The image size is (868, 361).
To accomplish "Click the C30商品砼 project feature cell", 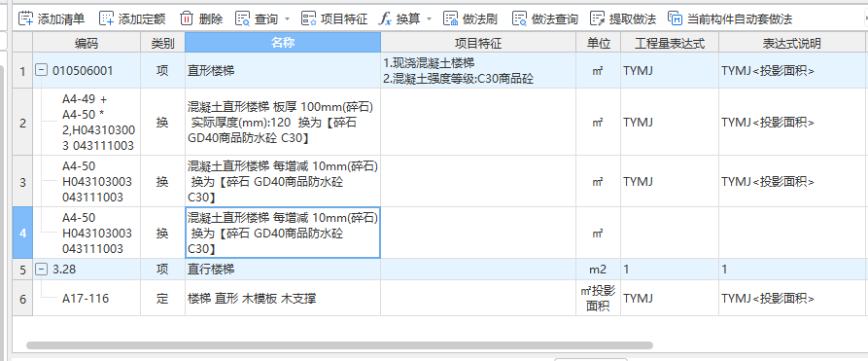I will [x=477, y=71].
